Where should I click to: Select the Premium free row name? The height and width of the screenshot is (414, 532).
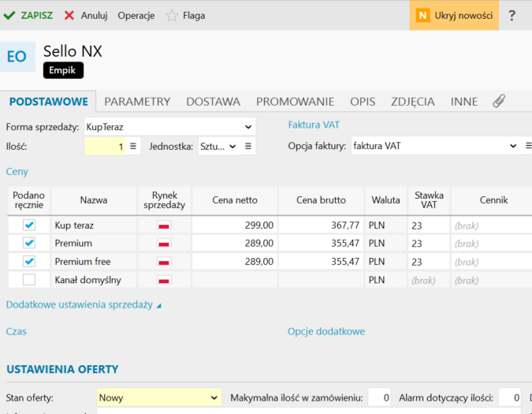click(x=83, y=262)
